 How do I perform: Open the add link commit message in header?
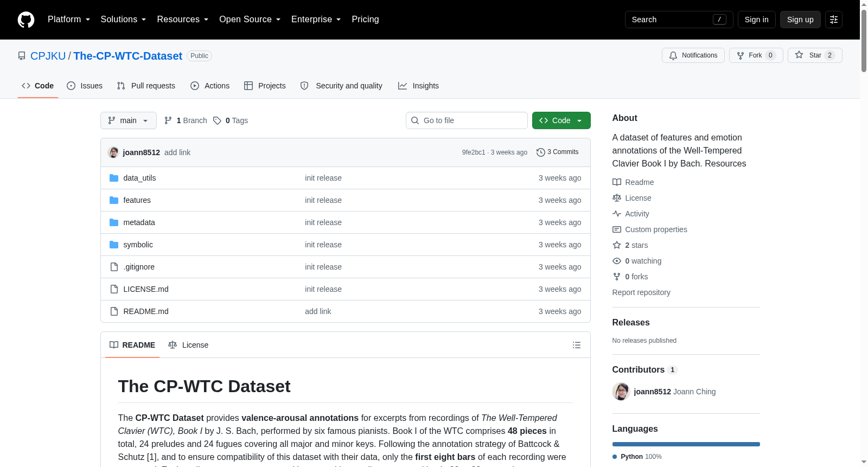(177, 152)
